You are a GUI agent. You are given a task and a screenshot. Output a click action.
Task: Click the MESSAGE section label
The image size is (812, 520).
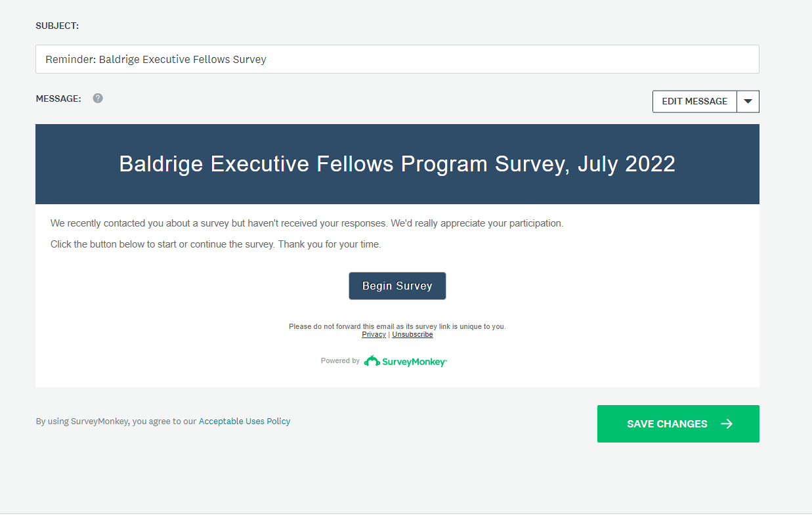58,98
